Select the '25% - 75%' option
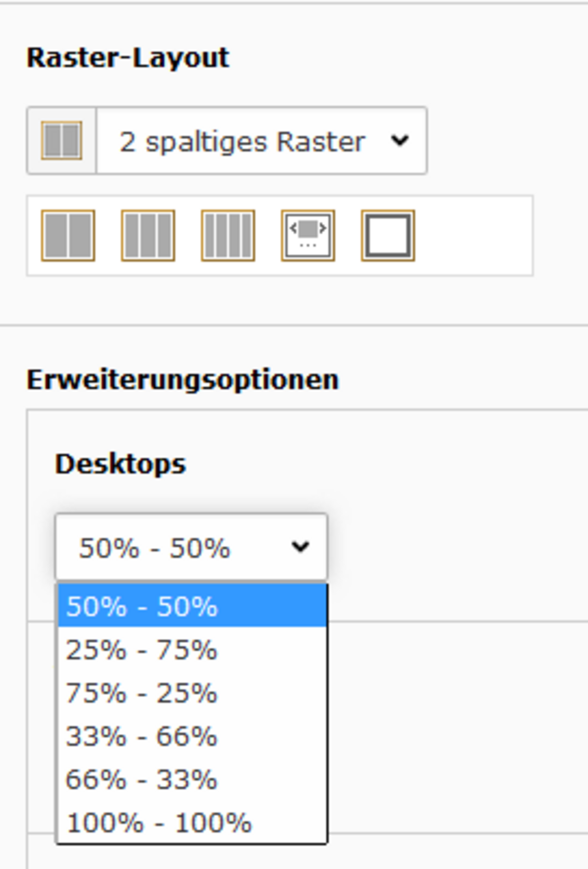 (x=192, y=650)
